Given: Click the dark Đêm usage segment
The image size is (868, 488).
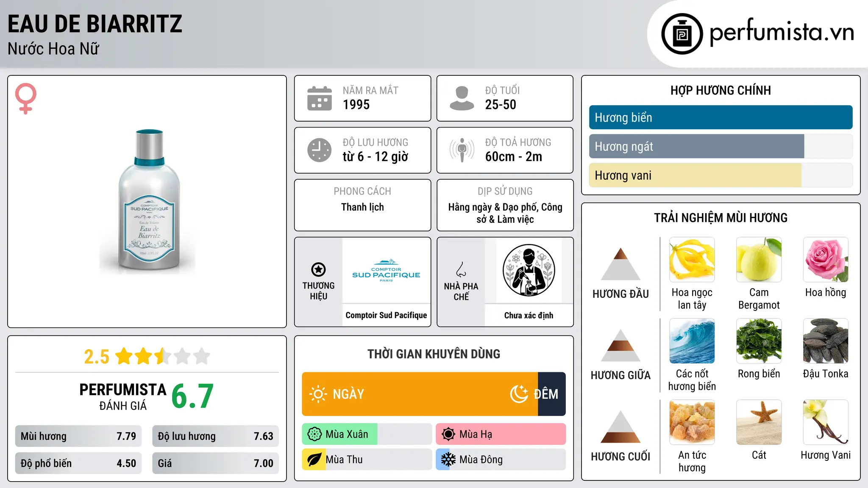Looking at the screenshot, I should pyautogui.click(x=552, y=394).
